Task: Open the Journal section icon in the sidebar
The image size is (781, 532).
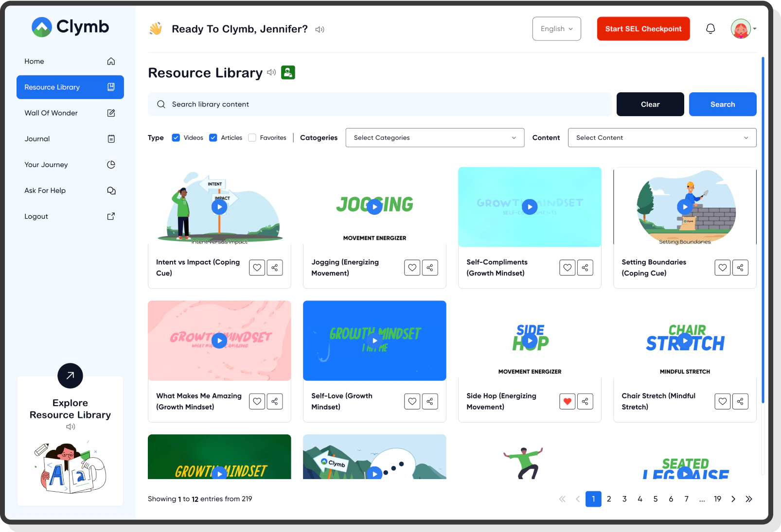Action: point(111,138)
